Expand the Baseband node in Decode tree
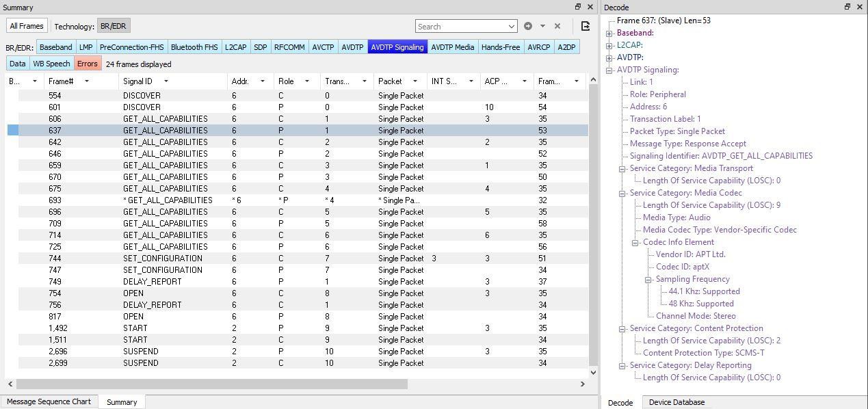The width and height of the screenshot is (868, 409). (x=609, y=33)
